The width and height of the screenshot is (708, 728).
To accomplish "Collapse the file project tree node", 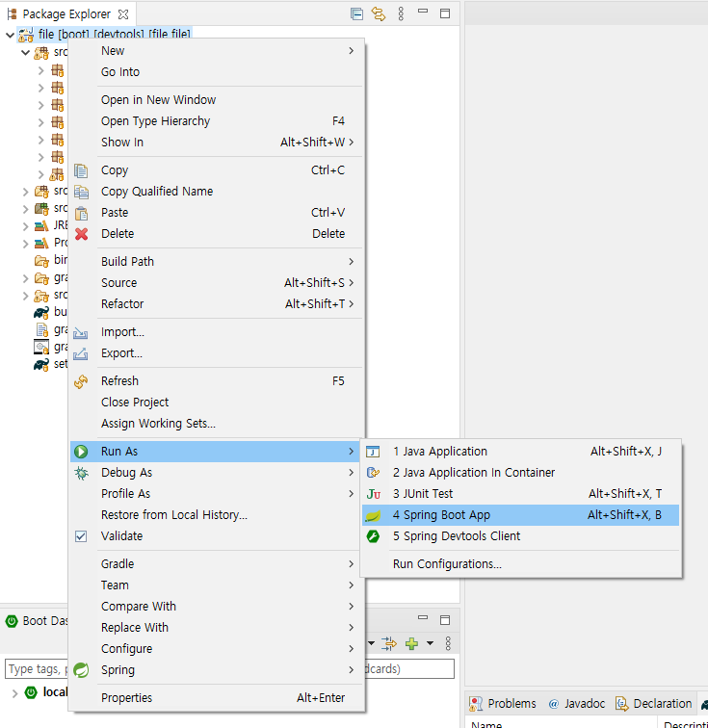I will 10,35.
